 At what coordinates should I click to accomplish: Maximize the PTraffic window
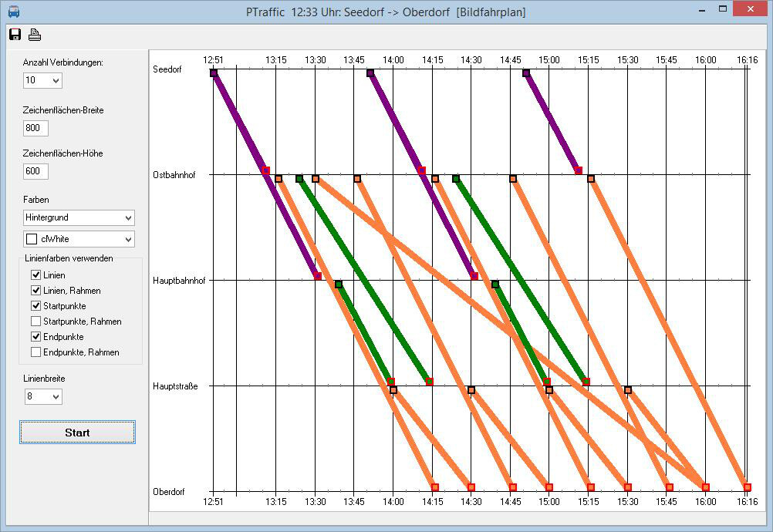click(x=723, y=9)
